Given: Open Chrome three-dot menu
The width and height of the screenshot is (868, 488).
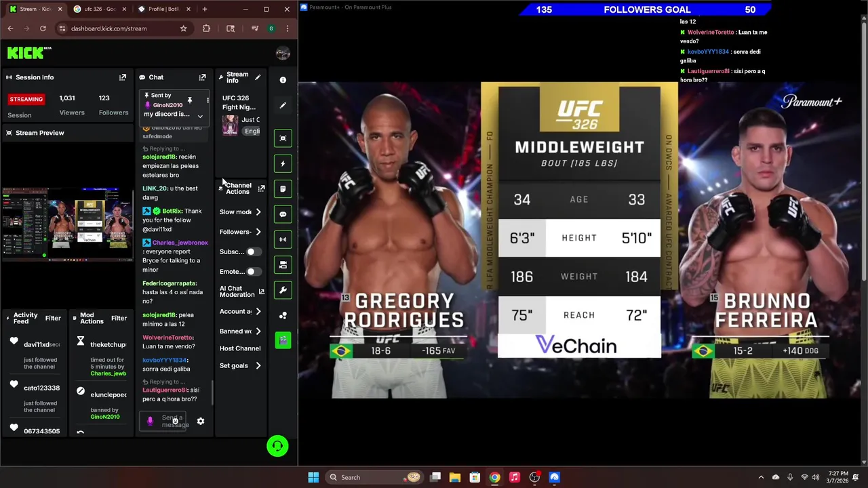Looking at the screenshot, I should 288,28.
